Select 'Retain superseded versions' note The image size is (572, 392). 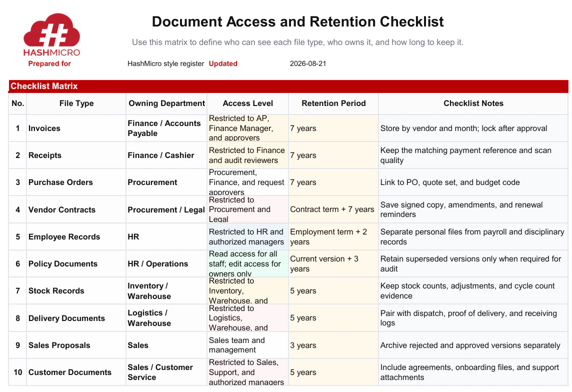(473, 263)
